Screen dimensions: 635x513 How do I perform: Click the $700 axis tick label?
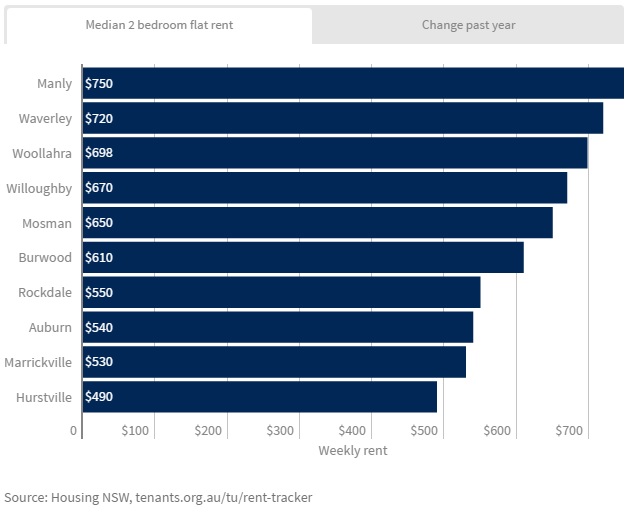569,431
